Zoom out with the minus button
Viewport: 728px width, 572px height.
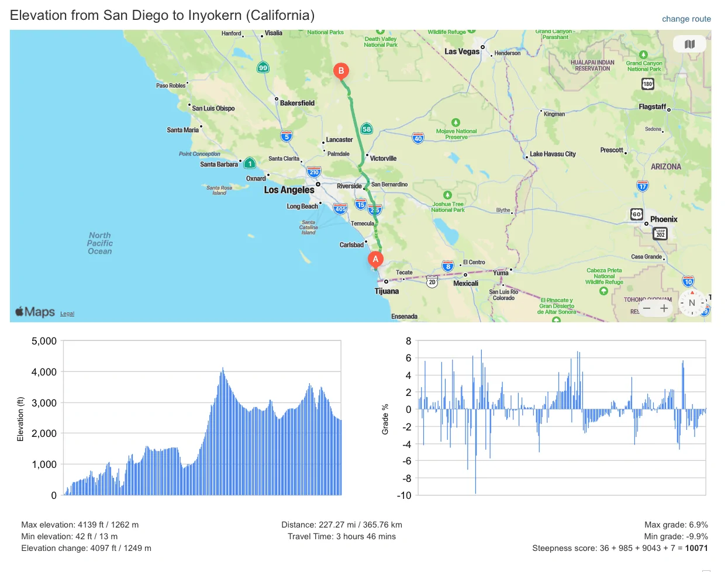click(647, 308)
